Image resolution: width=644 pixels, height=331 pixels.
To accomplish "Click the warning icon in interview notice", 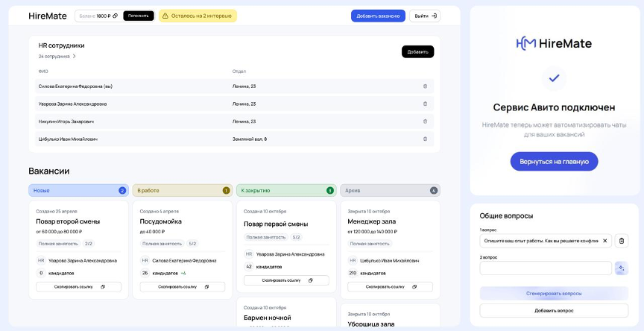I will coord(165,16).
